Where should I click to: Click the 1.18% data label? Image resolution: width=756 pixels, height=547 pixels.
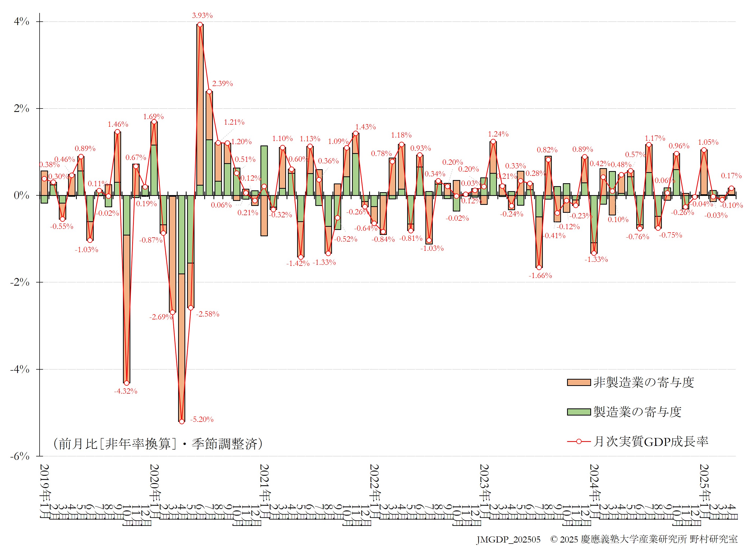(401, 135)
